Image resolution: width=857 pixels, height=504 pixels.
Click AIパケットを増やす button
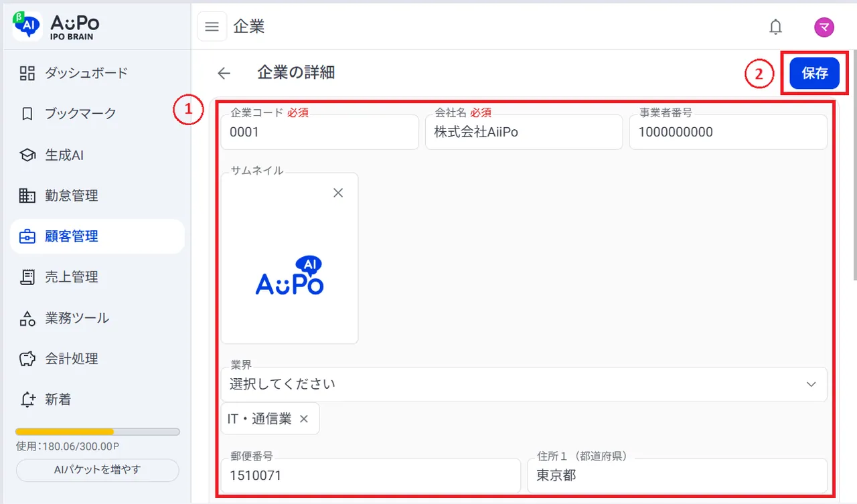point(98,470)
